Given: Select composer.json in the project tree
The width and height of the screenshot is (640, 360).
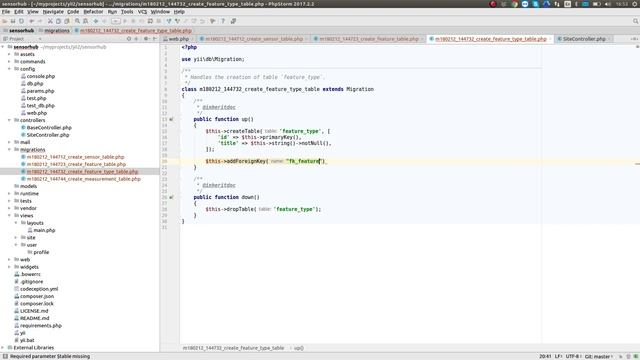Looking at the screenshot, I should click(x=37, y=296).
